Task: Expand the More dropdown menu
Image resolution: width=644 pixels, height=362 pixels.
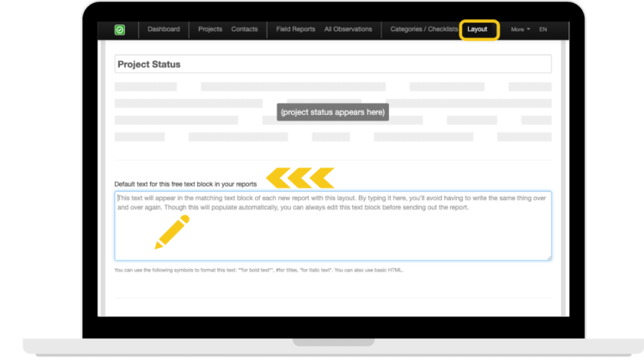Action: (x=520, y=29)
